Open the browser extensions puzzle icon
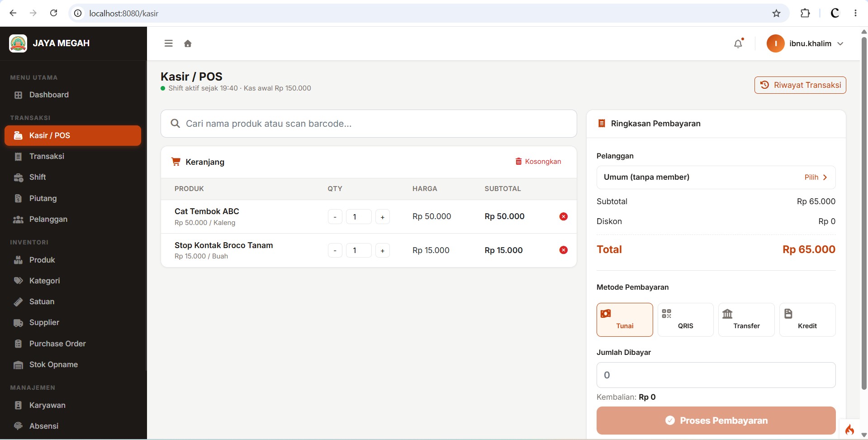The width and height of the screenshot is (868, 440). (x=805, y=13)
